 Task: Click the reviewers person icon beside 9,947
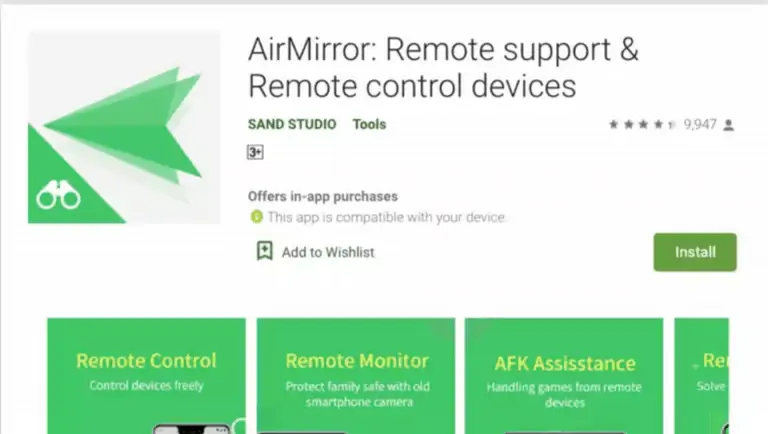tap(729, 125)
